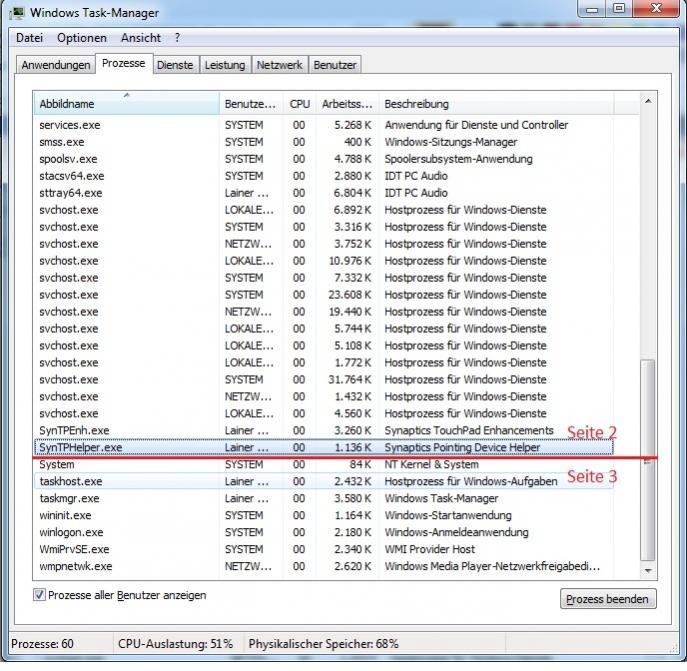Click the scrollbar down arrow
The image size is (687, 671).
(648, 571)
